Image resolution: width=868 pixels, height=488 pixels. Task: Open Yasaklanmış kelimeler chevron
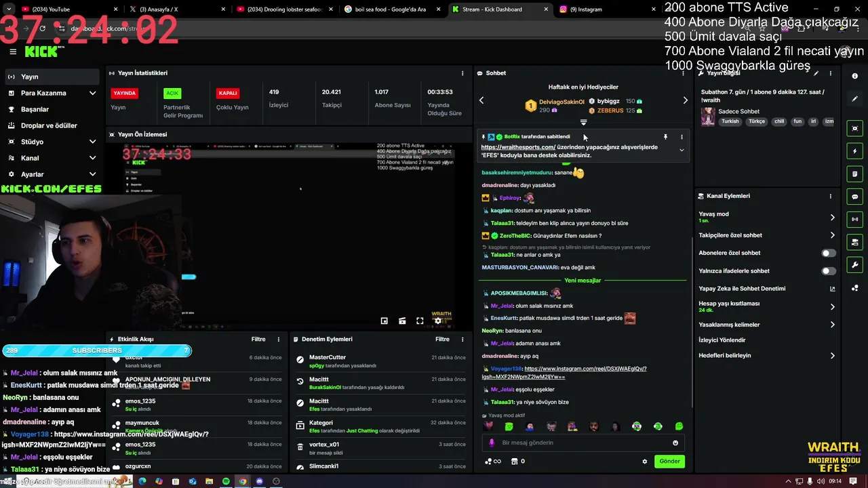pyautogui.click(x=832, y=325)
